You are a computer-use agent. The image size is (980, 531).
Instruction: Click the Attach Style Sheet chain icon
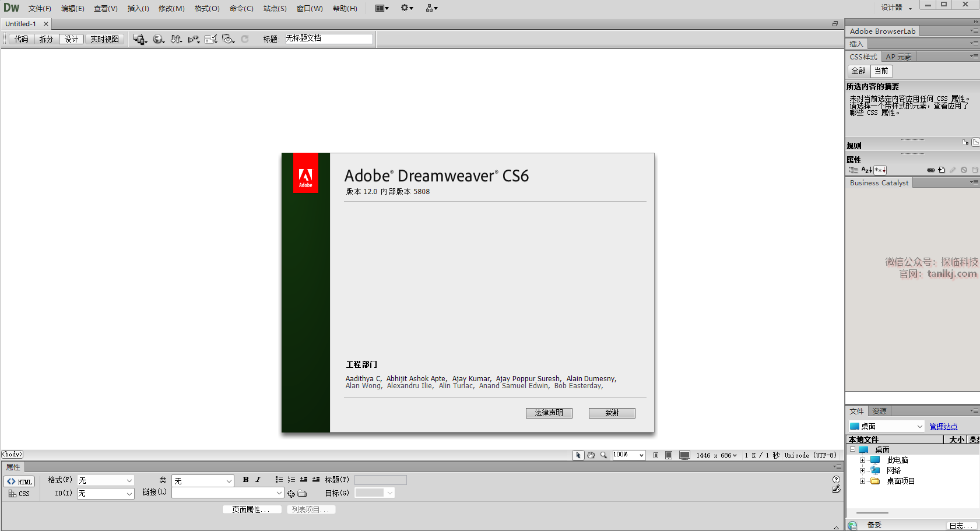(930, 170)
